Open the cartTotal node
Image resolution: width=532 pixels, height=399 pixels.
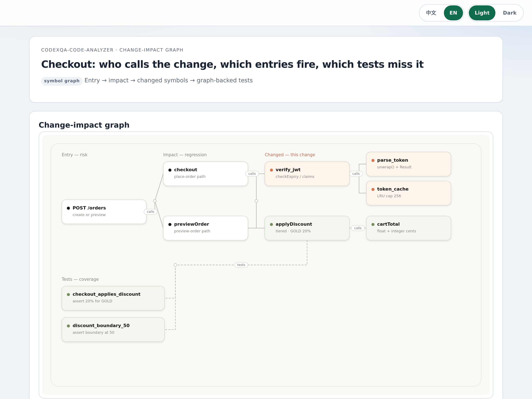pos(408,228)
